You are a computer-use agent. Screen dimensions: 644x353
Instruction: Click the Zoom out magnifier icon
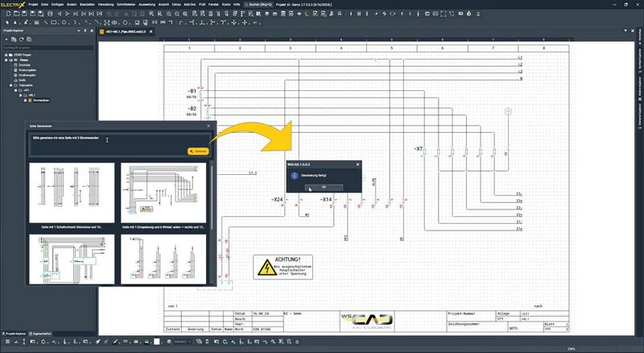click(x=177, y=14)
